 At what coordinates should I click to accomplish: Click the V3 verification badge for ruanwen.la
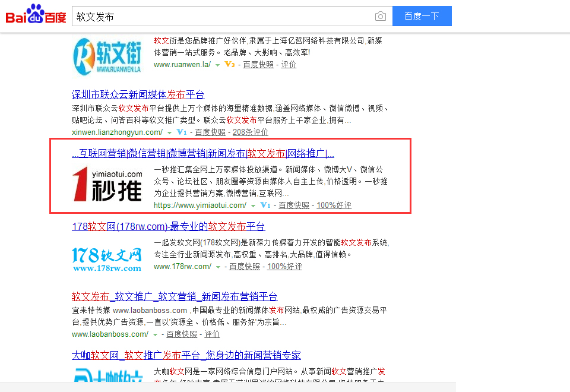(x=230, y=64)
